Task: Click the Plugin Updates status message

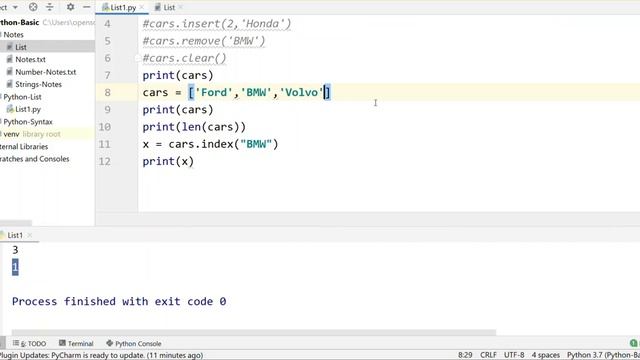Action: point(101,355)
